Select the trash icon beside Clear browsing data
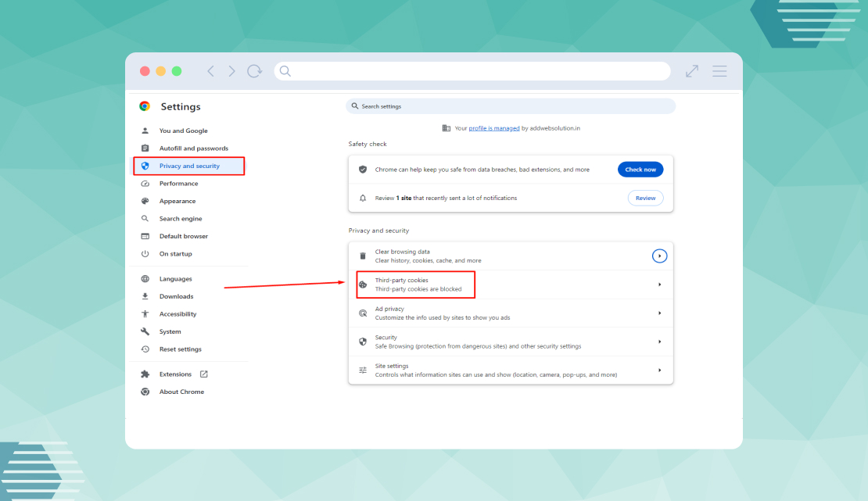The height and width of the screenshot is (501, 868). [362, 255]
